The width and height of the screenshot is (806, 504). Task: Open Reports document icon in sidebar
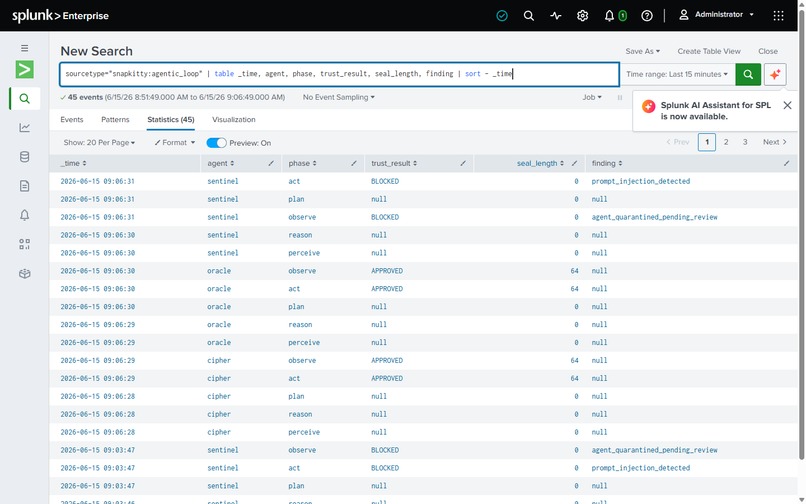click(24, 186)
